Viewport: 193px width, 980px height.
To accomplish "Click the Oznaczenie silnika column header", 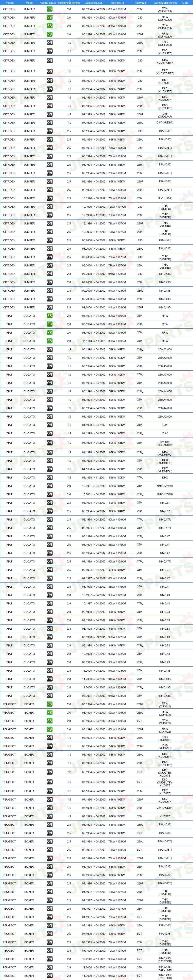I will [x=165, y=3].
